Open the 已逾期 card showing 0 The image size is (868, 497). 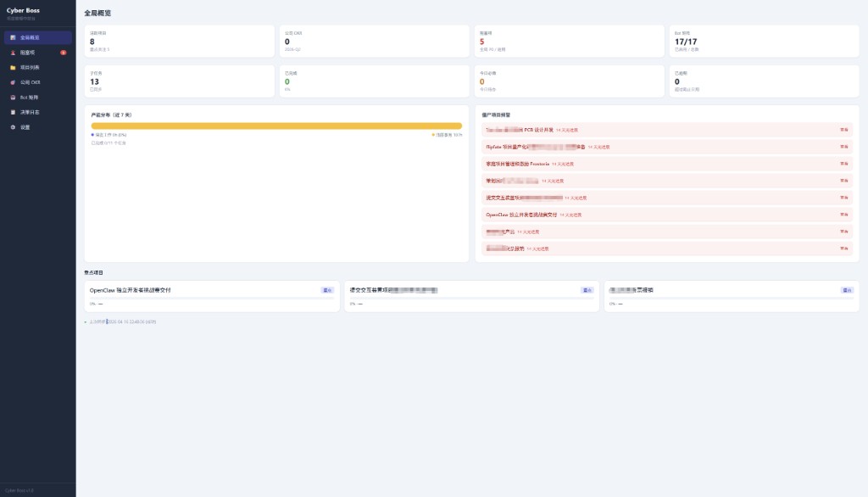click(x=764, y=81)
